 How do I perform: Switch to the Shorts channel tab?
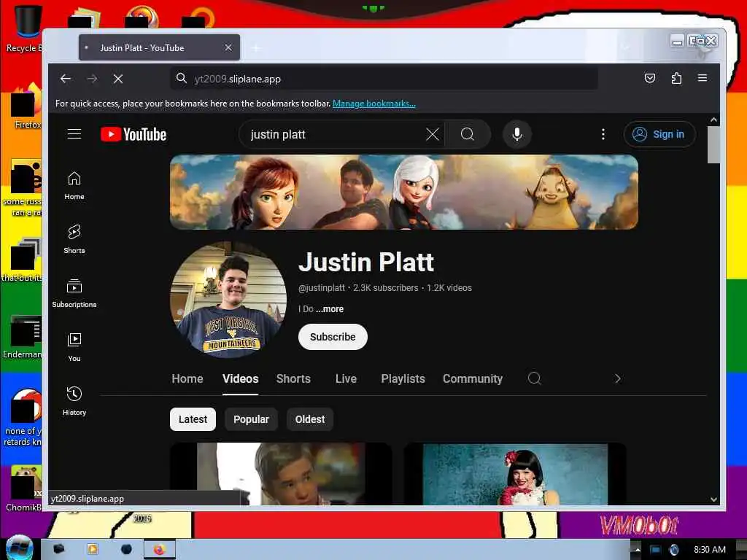coord(293,378)
